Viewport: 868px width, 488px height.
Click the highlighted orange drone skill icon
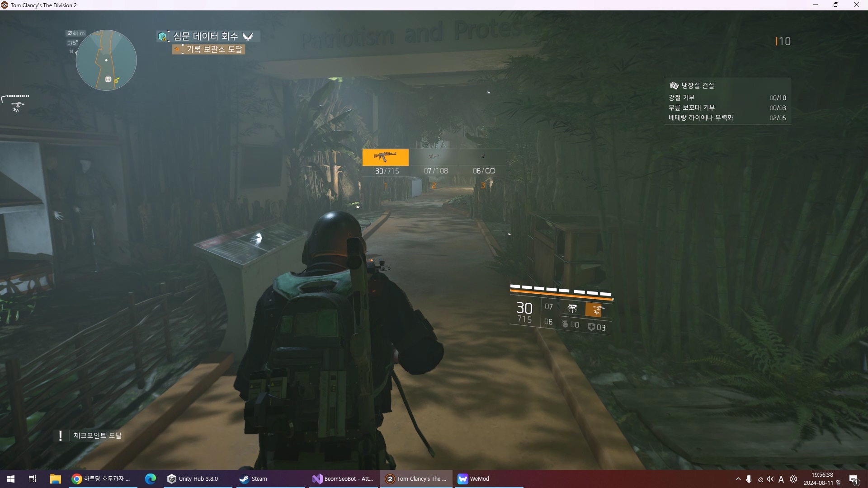pos(597,310)
